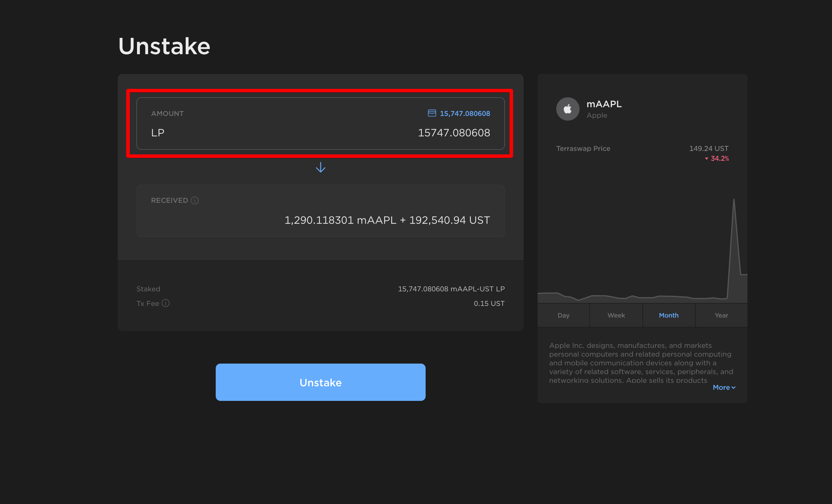Switch chart to Day view
The width and height of the screenshot is (832, 504).
[563, 315]
